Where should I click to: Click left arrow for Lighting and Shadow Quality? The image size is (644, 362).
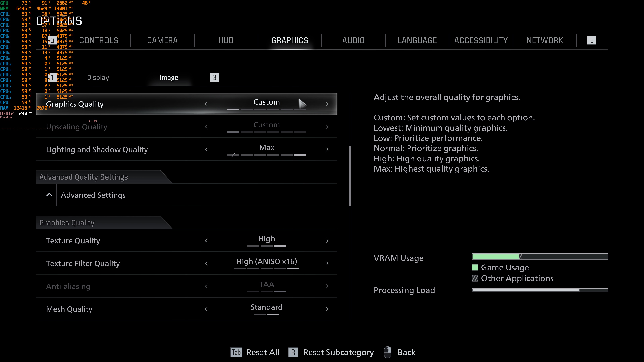(206, 149)
